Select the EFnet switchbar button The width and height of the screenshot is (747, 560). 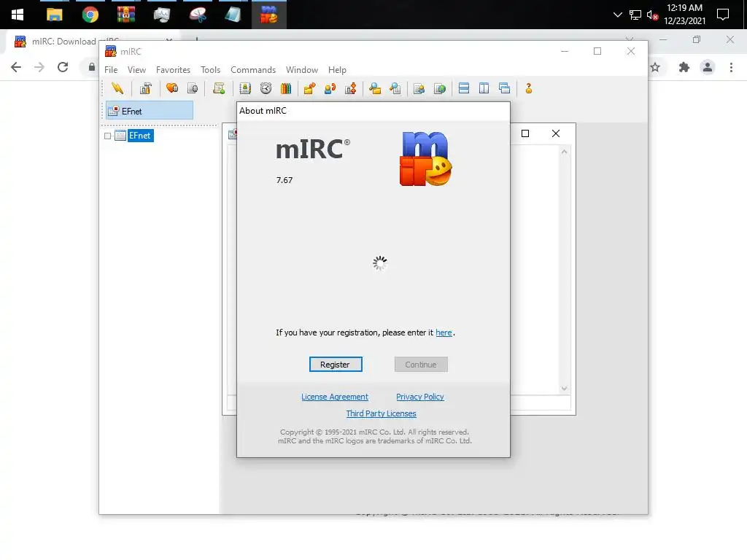coord(150,111)
